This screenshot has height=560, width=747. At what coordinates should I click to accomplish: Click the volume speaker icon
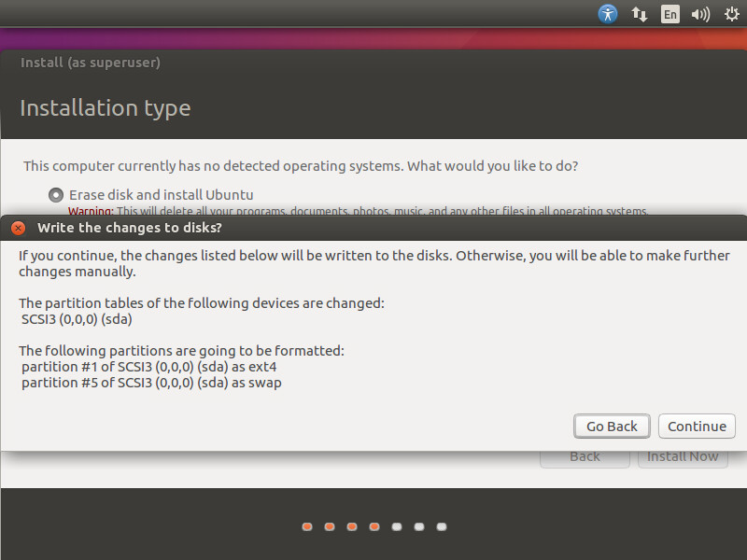[700, 14]
